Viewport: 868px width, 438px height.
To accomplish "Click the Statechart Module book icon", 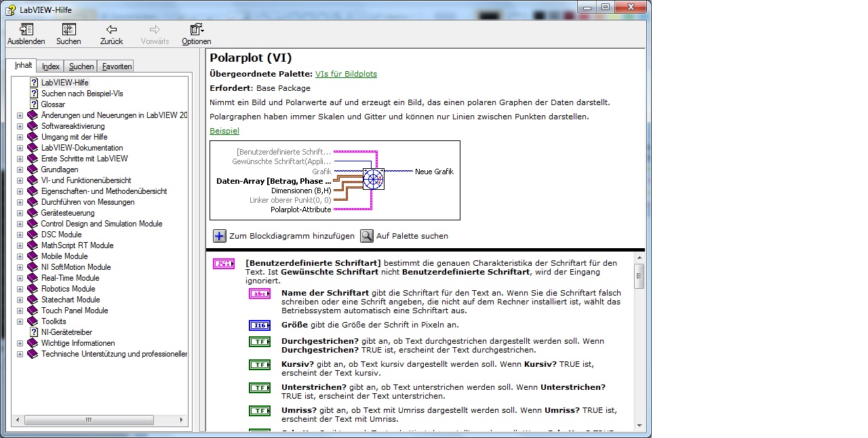I will [x=33, y=300].
